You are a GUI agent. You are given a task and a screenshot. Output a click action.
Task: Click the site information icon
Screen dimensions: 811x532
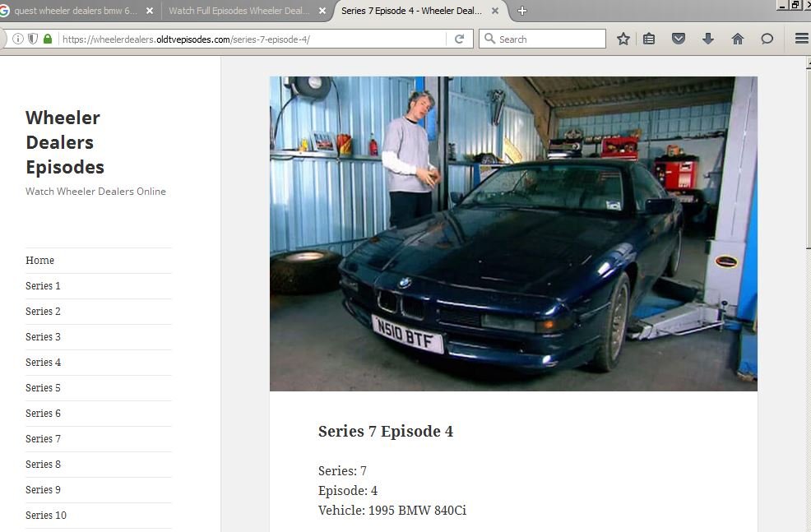tap(17, 39)
